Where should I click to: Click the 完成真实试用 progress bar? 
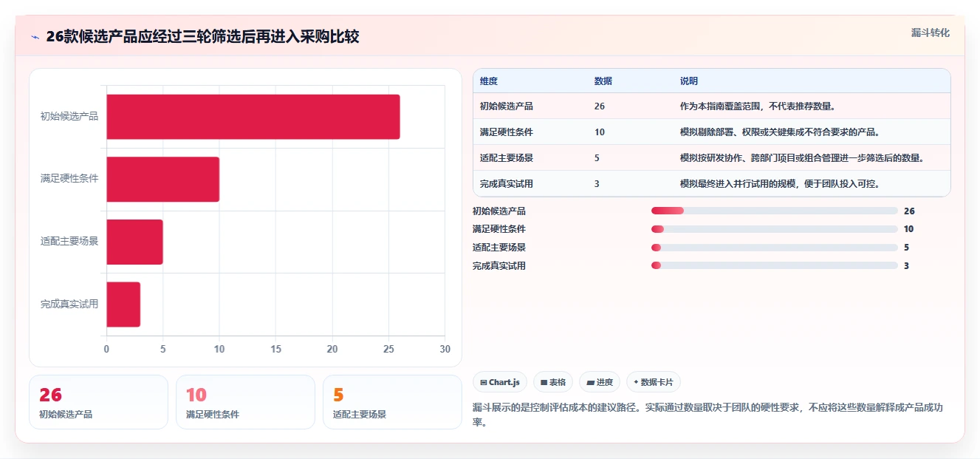point(774,265)
